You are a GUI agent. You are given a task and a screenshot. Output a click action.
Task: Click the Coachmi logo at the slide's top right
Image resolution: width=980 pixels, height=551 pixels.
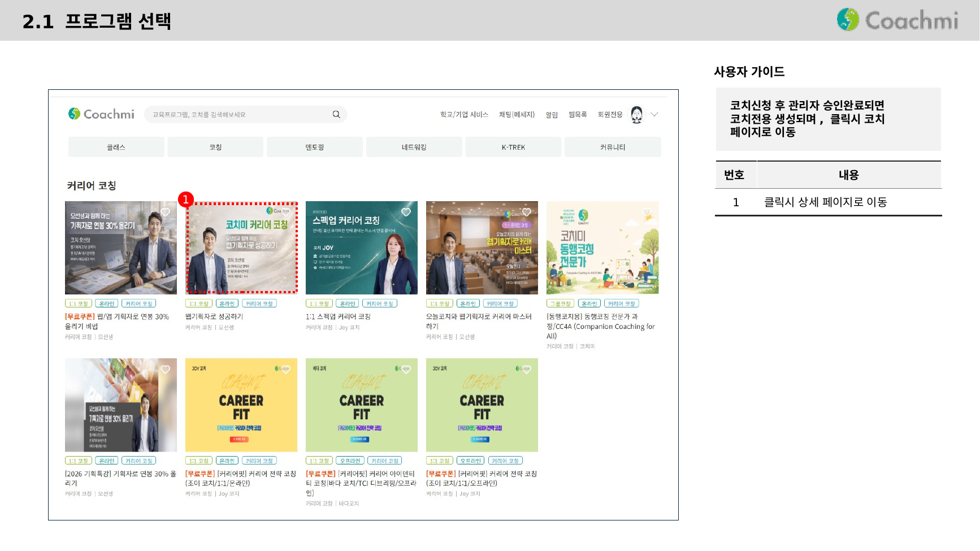897,20
